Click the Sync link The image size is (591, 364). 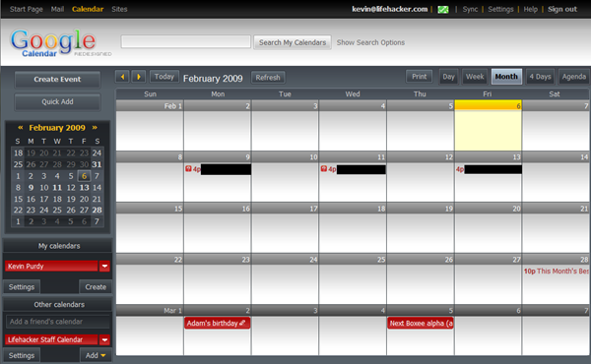(470, 10)
